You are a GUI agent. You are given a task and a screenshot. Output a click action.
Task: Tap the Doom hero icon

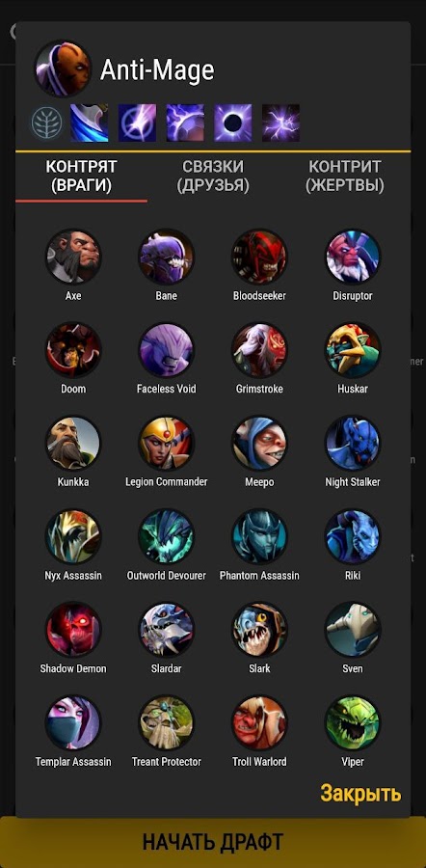pyautogui.click(x=73, y=350)
